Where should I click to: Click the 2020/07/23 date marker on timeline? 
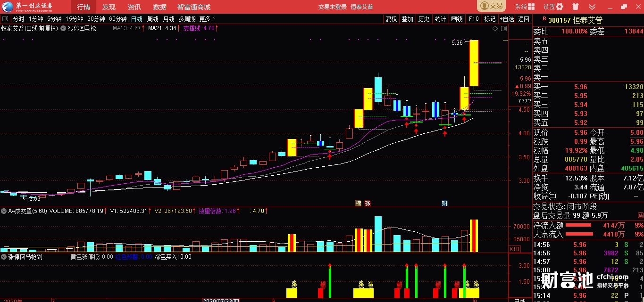point(222,300)
